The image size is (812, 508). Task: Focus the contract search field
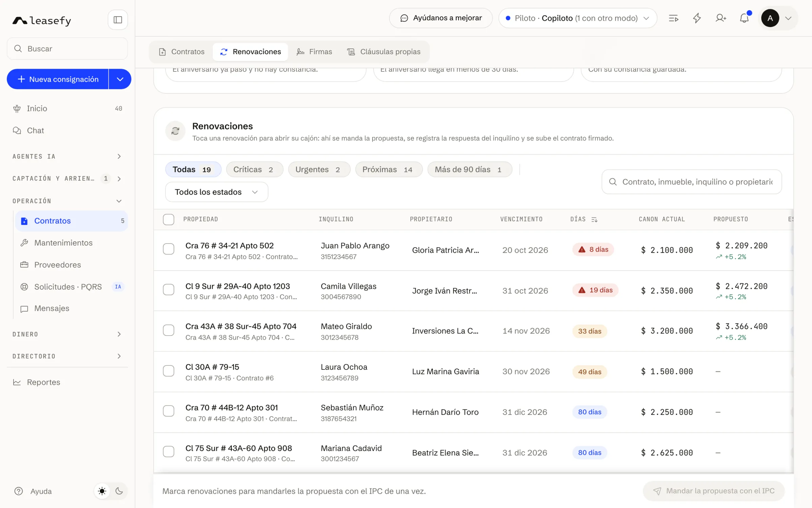point(692,182)
